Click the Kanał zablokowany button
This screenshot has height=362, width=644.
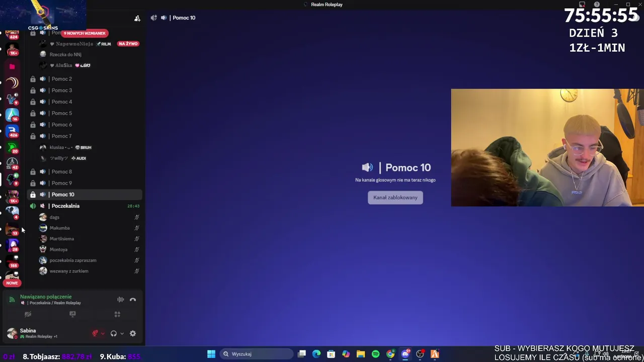tap(395, 198)
